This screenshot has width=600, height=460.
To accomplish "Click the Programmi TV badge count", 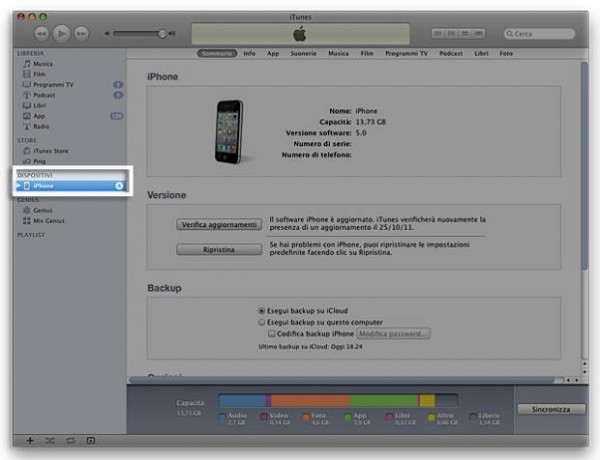I will point(118,85).
